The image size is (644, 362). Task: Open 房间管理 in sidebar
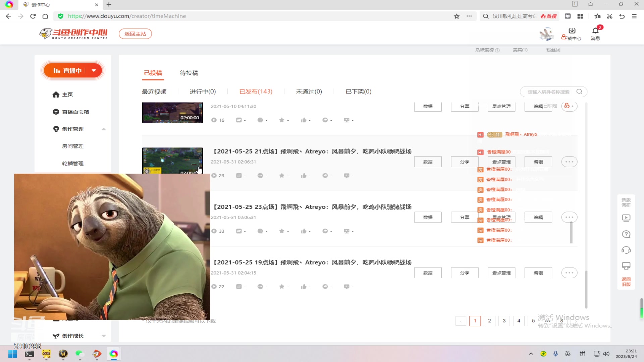(x=73, y=146)
